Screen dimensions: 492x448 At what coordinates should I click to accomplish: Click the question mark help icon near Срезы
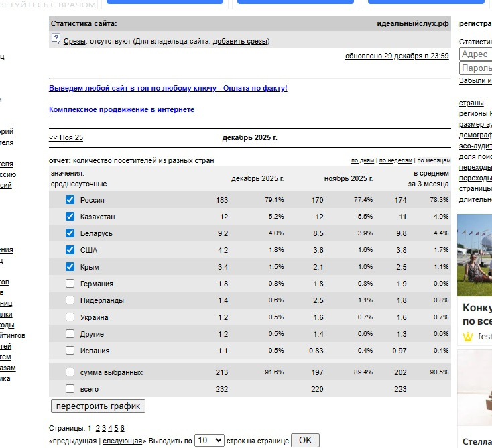[56, 39]
